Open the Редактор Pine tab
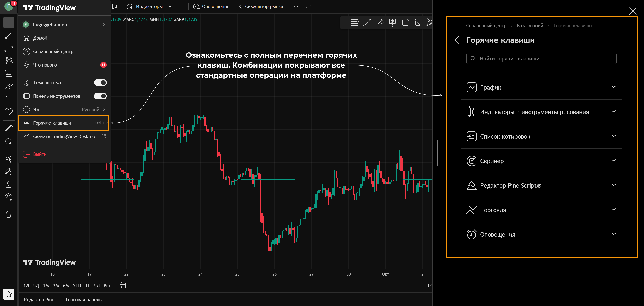644x306 pixels. click(39, 300)
